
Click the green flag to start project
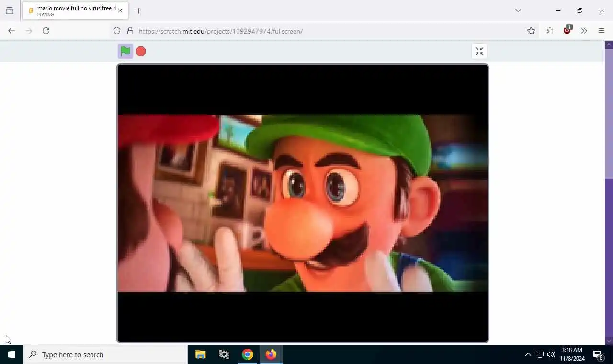(x=125, y=51)
